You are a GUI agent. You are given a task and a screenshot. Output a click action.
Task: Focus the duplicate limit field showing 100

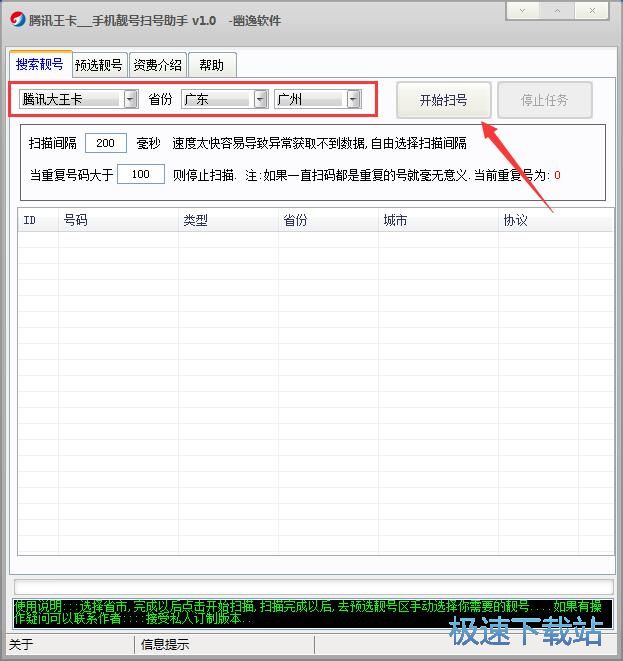click(x=140, y=174)
